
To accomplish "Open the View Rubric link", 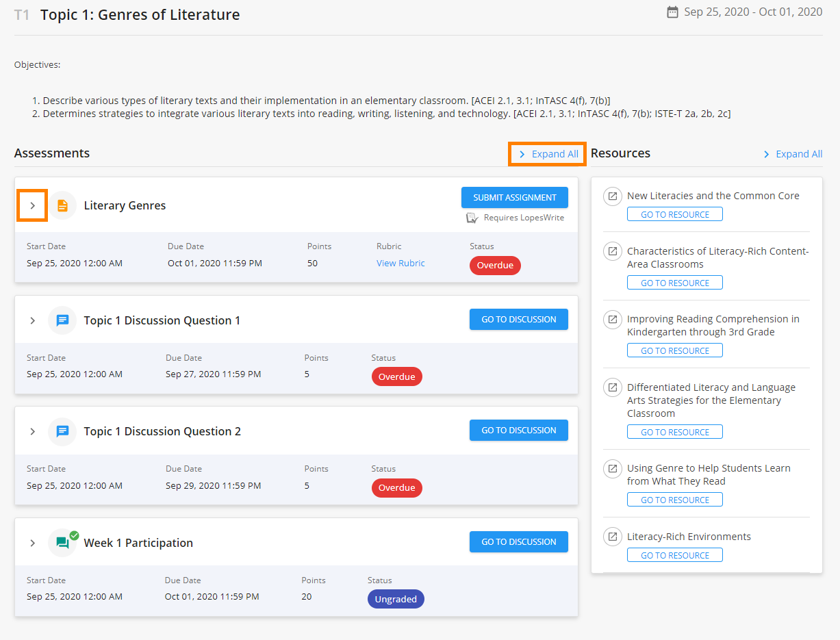I will [x=400, y=263].
